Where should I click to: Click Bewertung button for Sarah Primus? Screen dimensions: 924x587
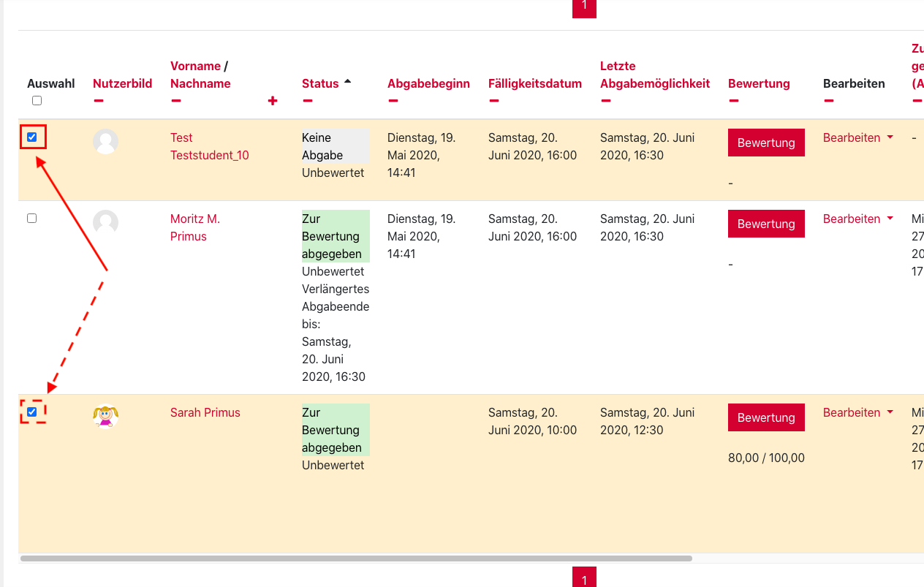point(766,417)
